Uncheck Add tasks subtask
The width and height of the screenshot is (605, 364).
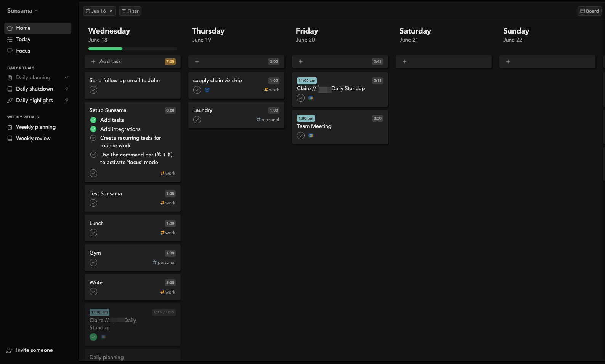[x=93, y=120]
